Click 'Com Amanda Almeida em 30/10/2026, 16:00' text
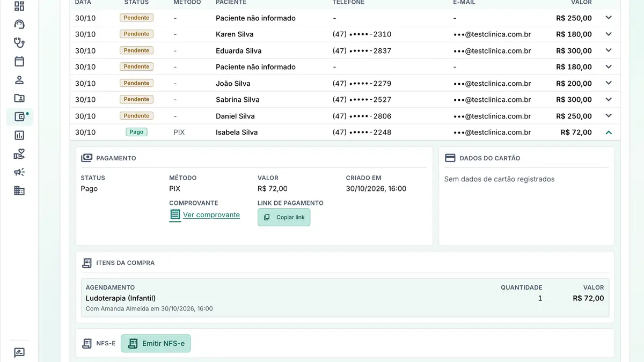 [149, 309]
